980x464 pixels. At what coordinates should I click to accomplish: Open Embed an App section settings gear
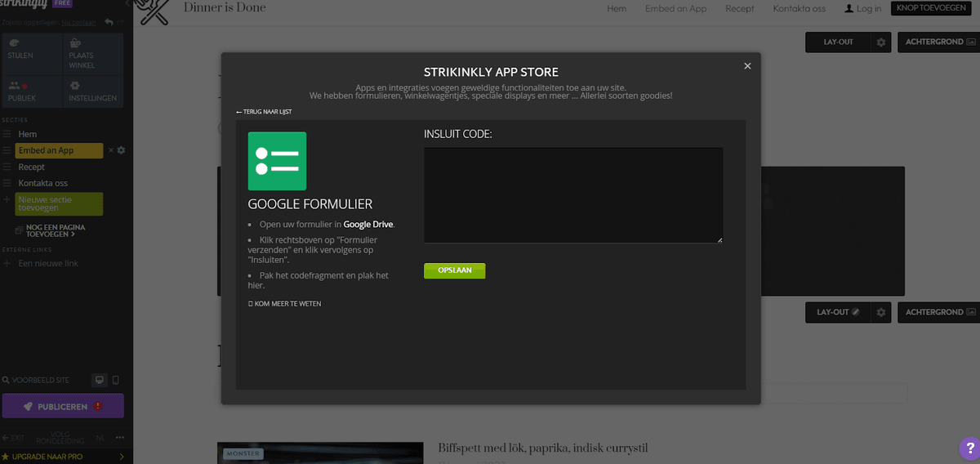(121, 150)
